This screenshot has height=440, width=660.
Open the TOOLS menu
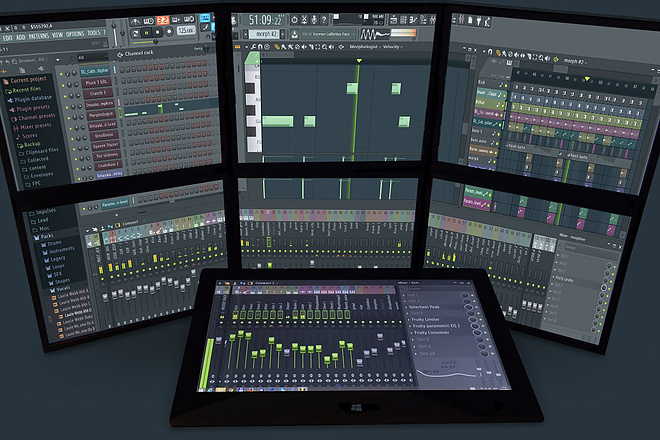[93, 33]
